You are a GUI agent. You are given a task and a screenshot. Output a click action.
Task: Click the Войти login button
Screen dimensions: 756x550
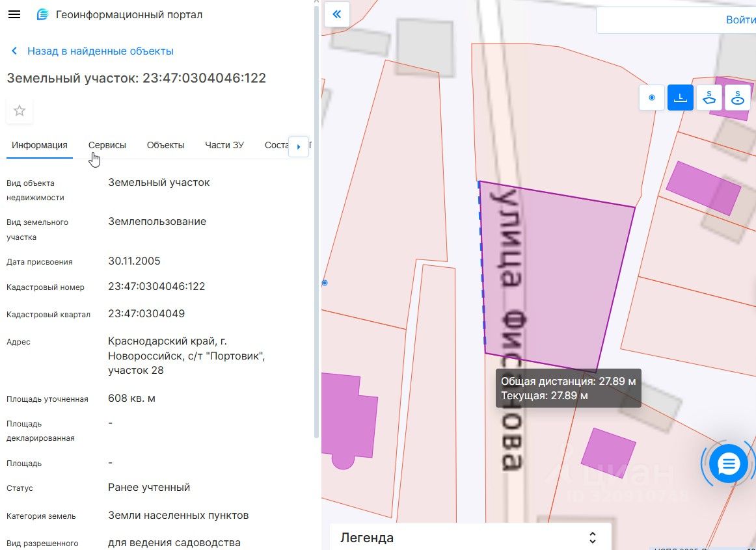740,20
